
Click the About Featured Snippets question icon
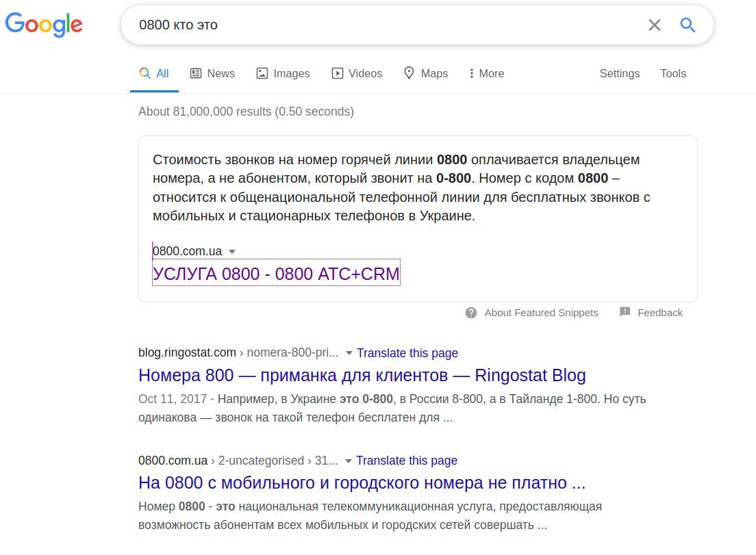point(471,313)
